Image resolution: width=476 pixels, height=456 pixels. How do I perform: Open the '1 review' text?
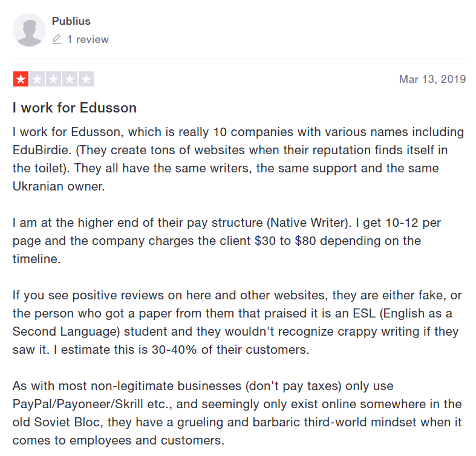(88, 39)
